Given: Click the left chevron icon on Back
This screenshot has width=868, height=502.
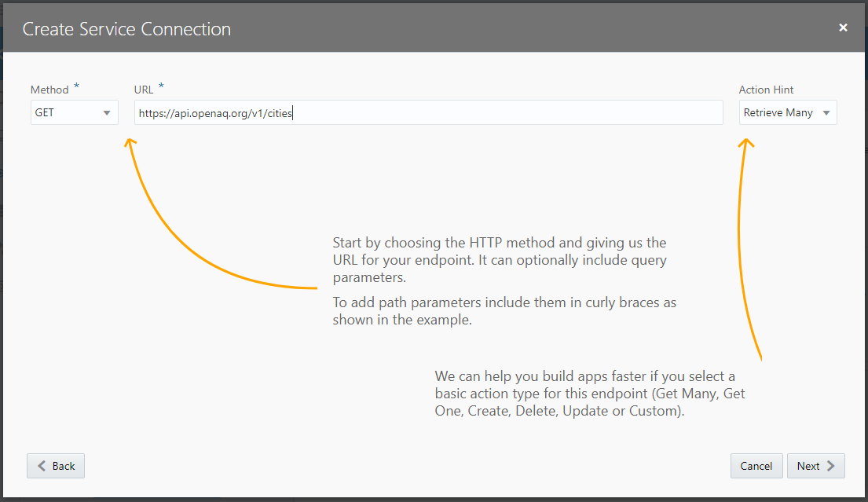Looking at the screenshot, I should tap(42, 466).
